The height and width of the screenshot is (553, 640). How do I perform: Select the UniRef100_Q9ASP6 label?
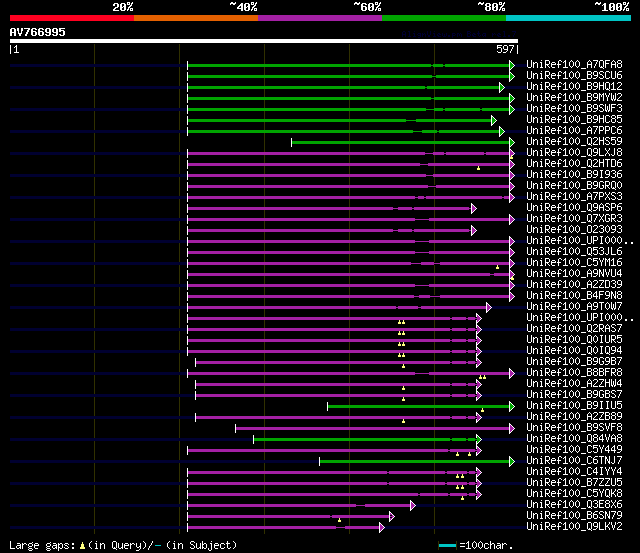pos(574,208)
